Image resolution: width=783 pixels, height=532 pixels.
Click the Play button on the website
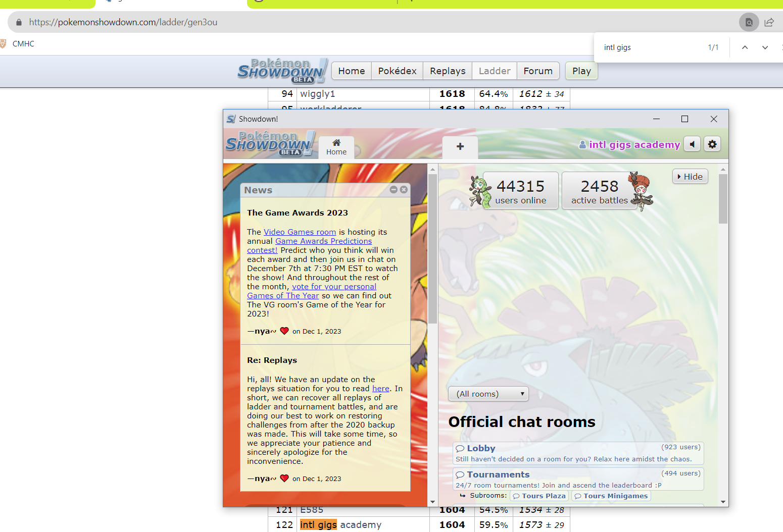click(581, 71)
